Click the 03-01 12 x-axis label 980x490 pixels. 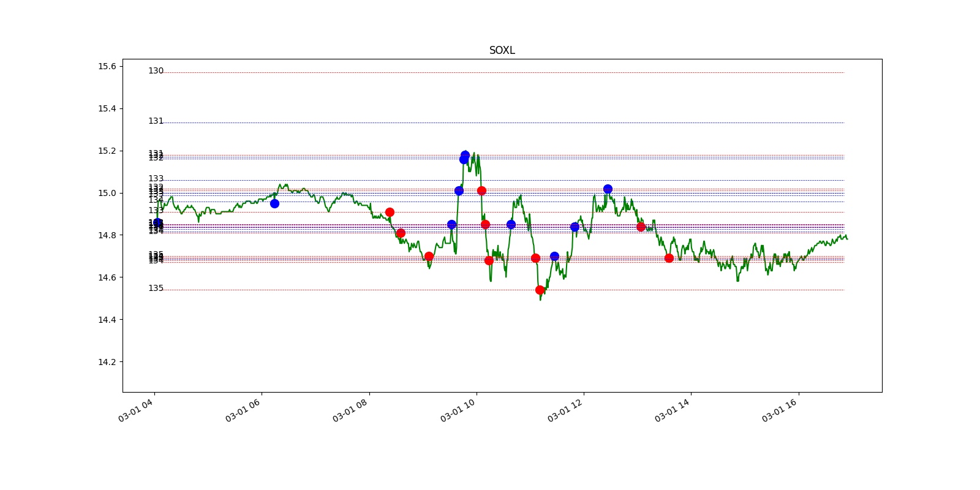565,410
